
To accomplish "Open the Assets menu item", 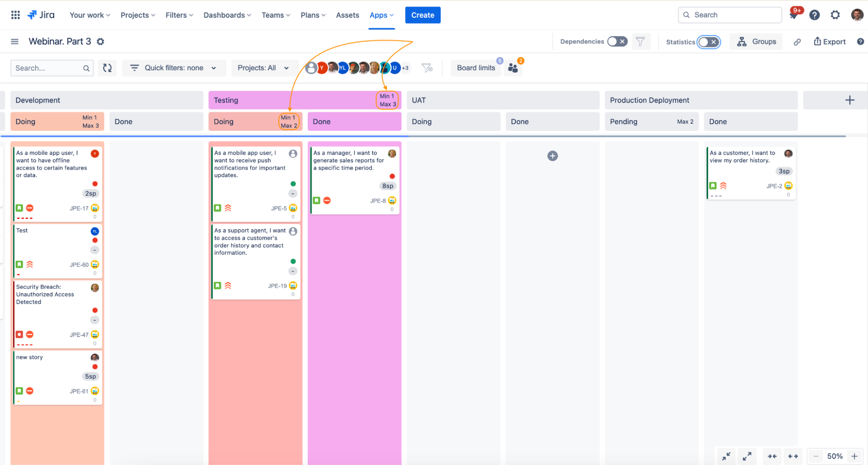I will point(347,15).
